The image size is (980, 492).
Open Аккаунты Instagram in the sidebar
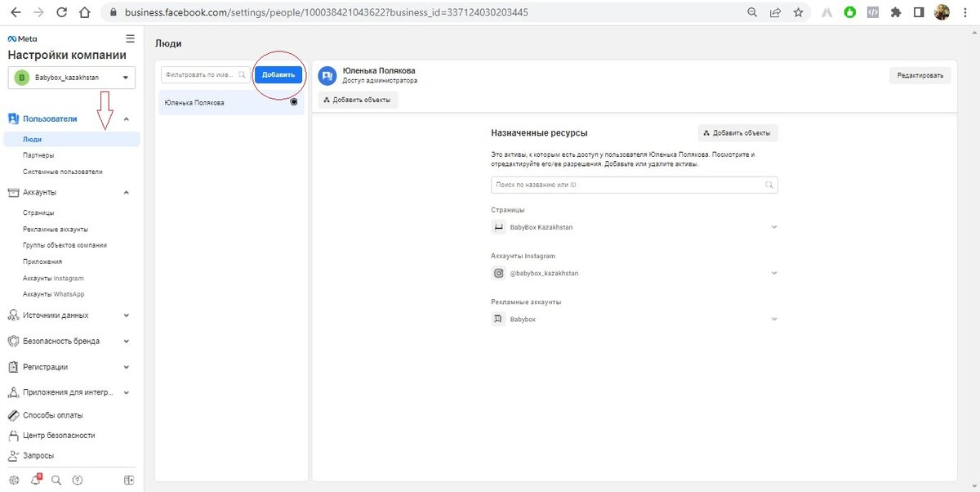click(53, 278)
